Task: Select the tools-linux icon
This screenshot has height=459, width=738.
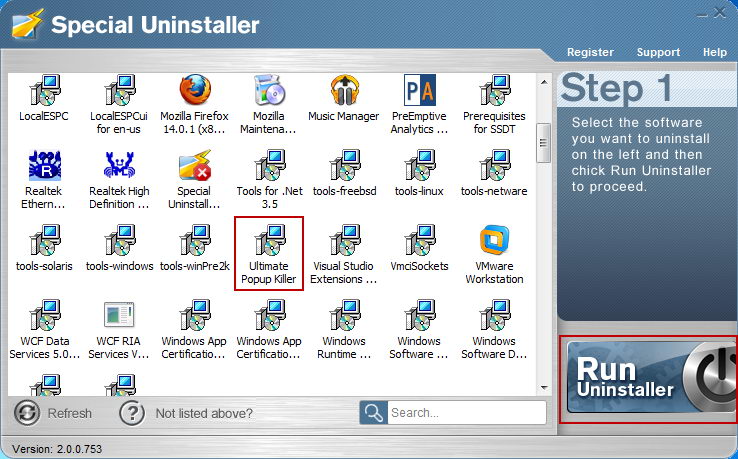Action: pos(419,165)
